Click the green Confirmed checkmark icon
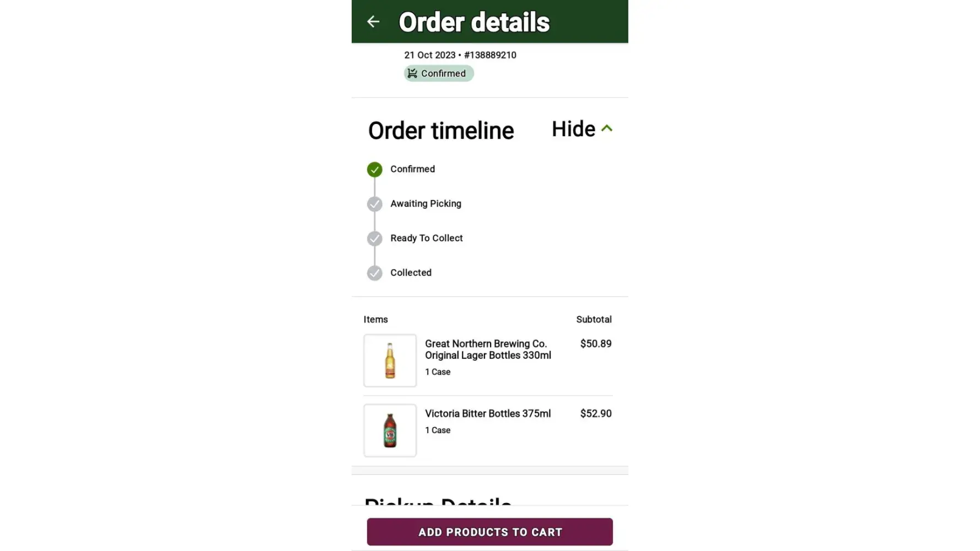The height and width of the screenshot is (551, 980). pyautogui.click(x=375, y=169)
